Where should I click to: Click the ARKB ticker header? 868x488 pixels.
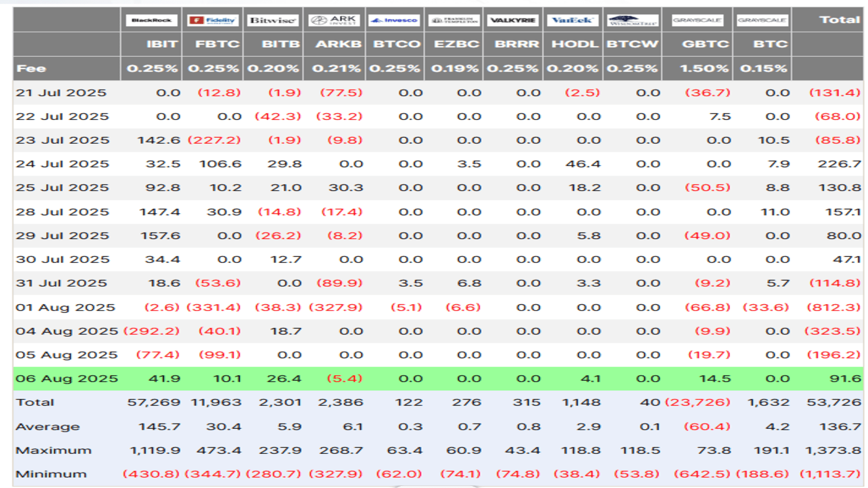point(339,44)
